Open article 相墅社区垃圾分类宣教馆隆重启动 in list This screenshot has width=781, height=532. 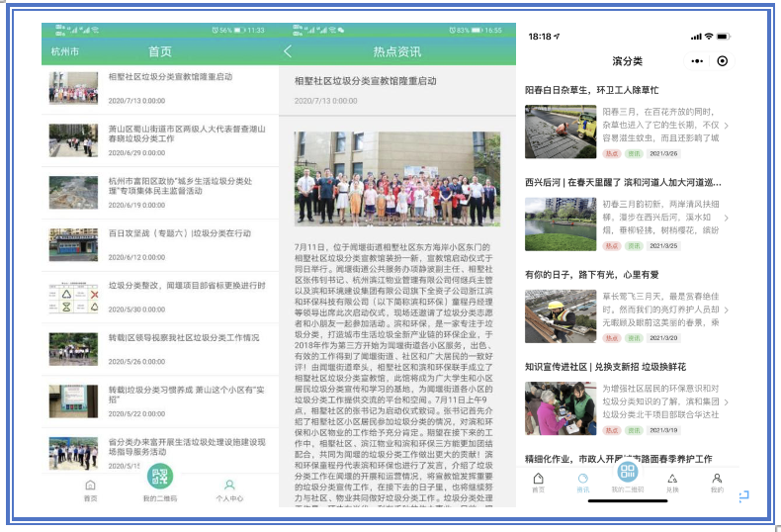tap(168, 77)
